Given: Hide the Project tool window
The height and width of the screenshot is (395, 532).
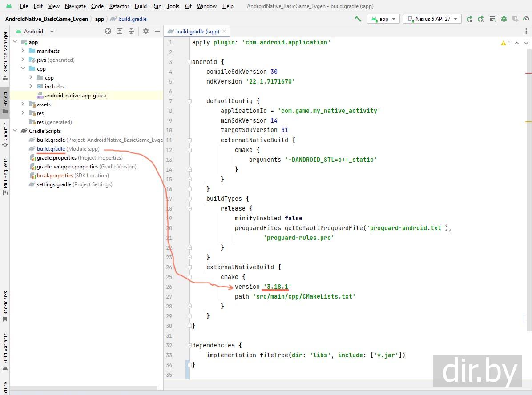Looking at the screenshot, I should pyautogui.click(x=157, y=31).
